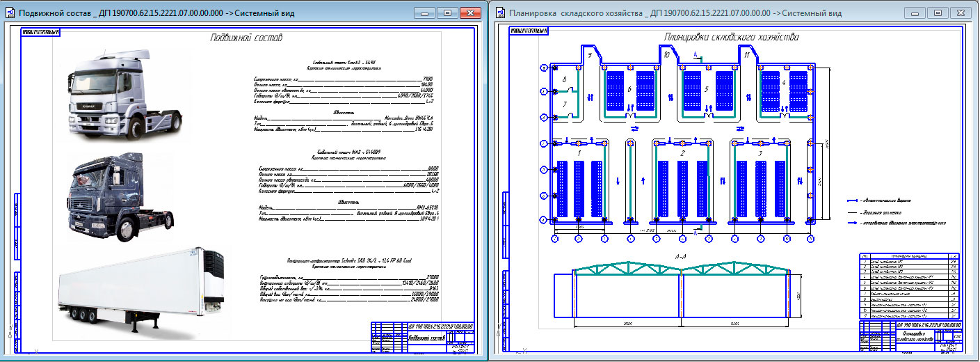The width and height of the screenshot is (980, 362).
Task: Select room number 8 on plan
Action: click(565, 79)
